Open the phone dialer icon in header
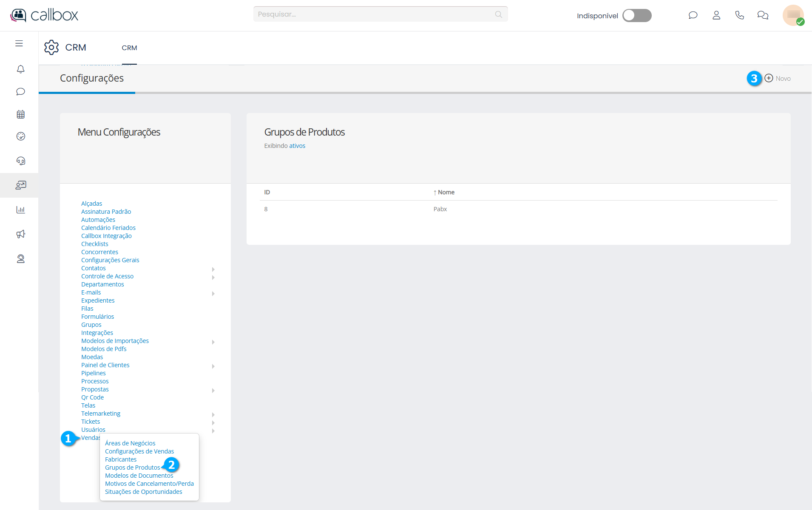 coord(739,15)
